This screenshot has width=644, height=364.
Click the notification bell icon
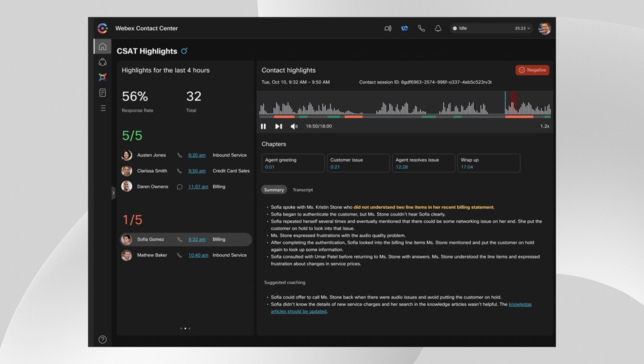[438, 28]
